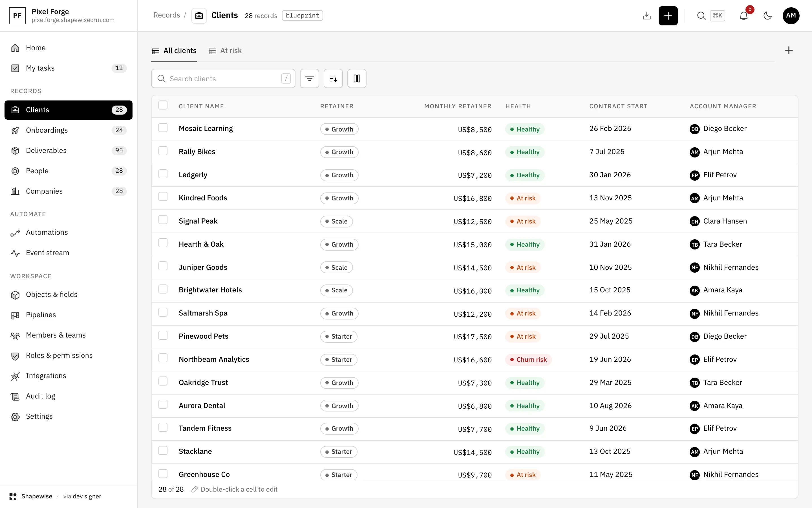Toggle the select-all checkbox in the table header
The width and height of the screenshot is (812, 508).
[163, 105]
